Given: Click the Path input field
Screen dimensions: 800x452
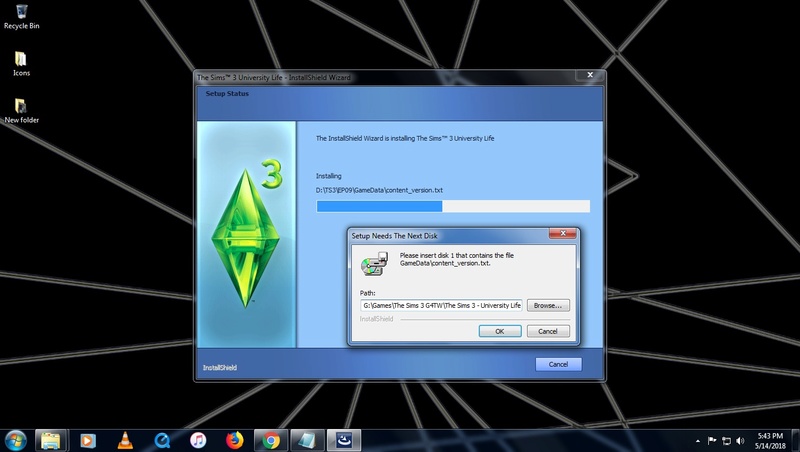Looking at the screenshot, I should pos(441,305).
